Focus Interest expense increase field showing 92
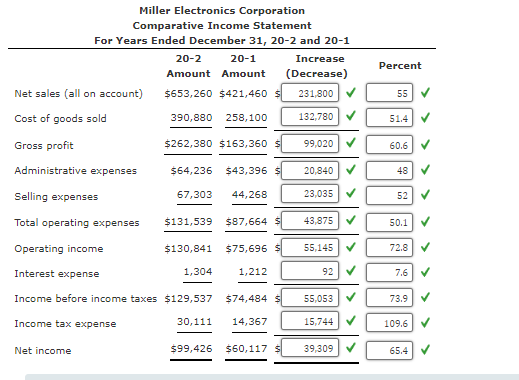The width and height of the screenshot is (519, 380). tap(310, 271)
